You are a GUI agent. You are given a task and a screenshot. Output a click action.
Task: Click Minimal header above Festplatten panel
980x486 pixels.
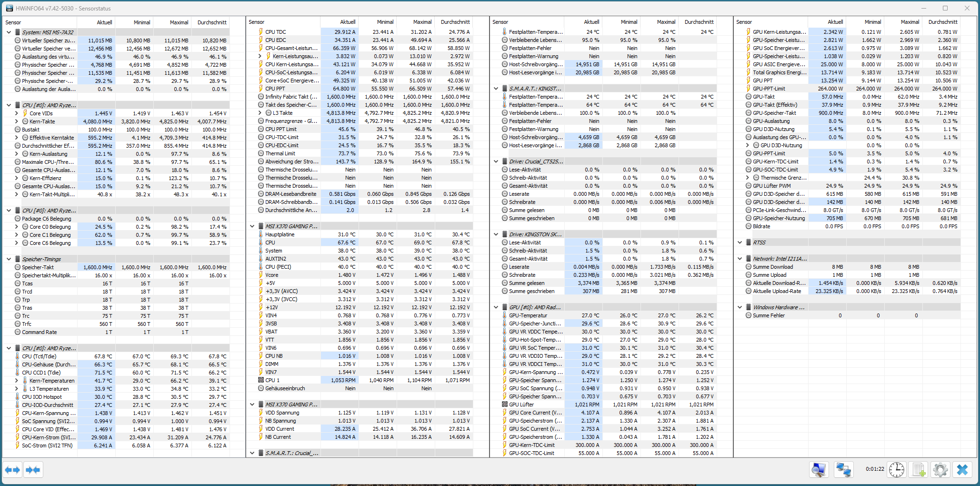coord(621,22)
